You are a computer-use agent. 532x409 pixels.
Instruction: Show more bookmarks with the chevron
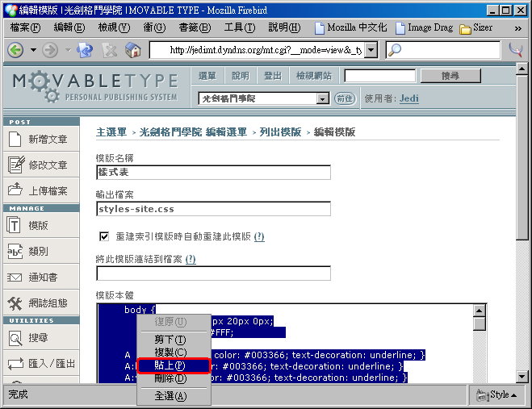pyautogui.click(x=517, y=28)
